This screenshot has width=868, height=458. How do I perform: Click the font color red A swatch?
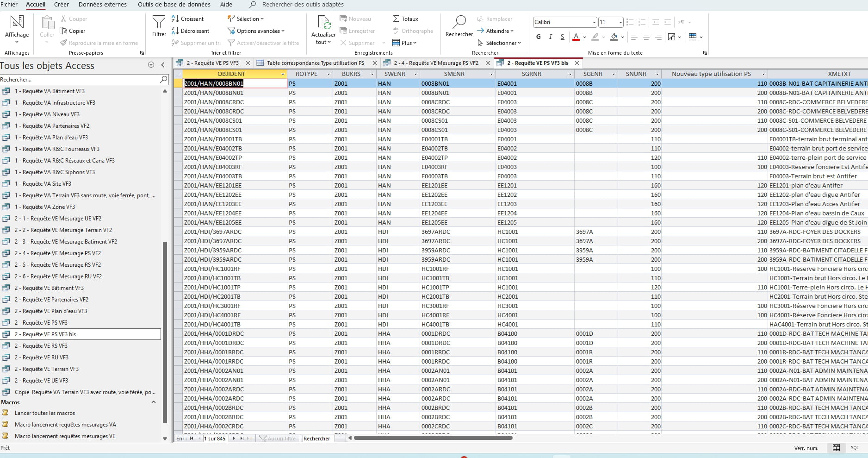[576, 37]
